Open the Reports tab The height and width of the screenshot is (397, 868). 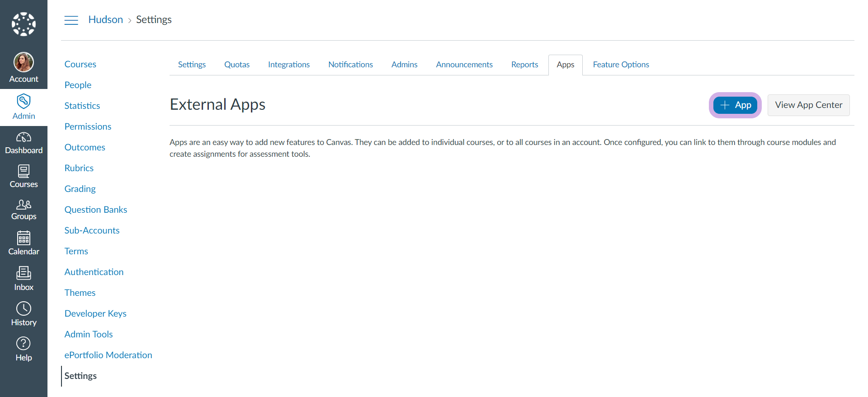524,65
